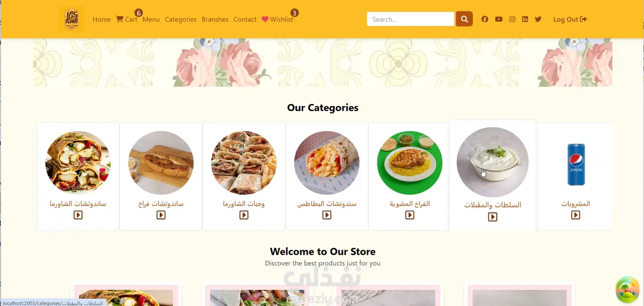
Task: Click the play icon under المشروبات
Action: 576,215
